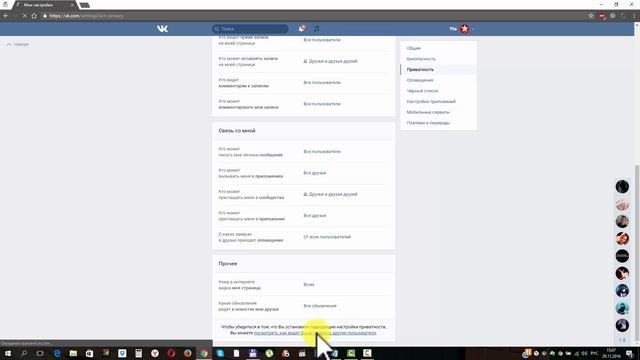Change who on the internet sees my page

[x=309, y=284]
